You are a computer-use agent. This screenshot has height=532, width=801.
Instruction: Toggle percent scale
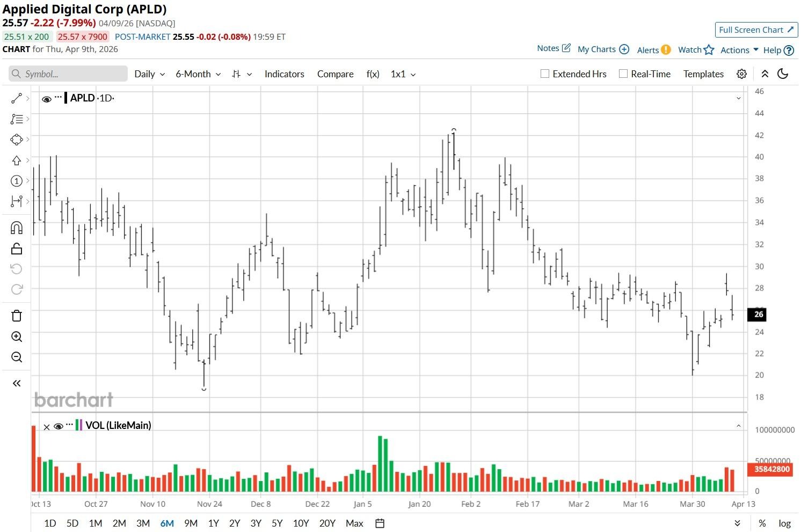point(762,523)
